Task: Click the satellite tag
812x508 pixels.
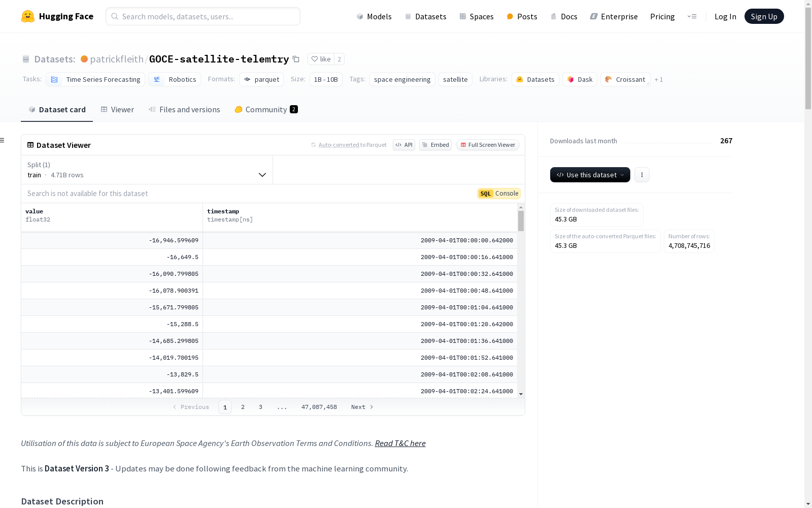Action: 455,79
